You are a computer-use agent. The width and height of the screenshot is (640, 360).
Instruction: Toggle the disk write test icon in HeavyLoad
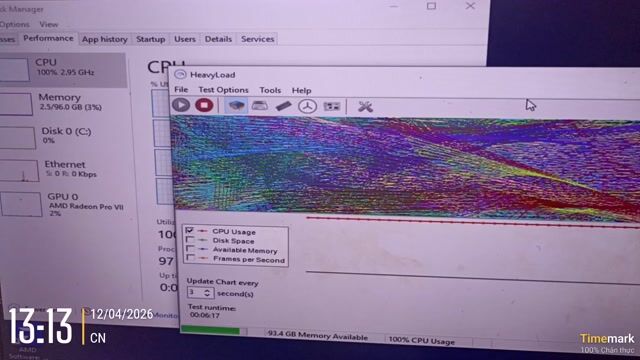[260, 106]
